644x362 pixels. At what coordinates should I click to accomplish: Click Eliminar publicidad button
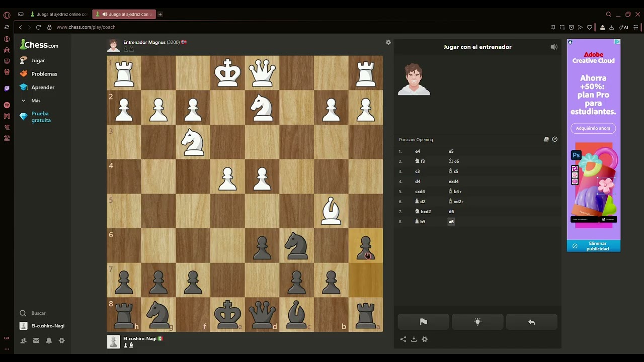point(594,246)
